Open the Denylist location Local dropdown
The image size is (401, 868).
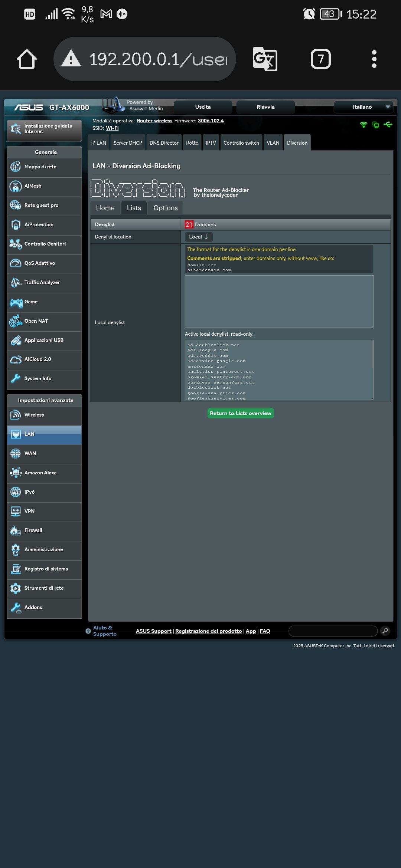(x=199, y=237)
